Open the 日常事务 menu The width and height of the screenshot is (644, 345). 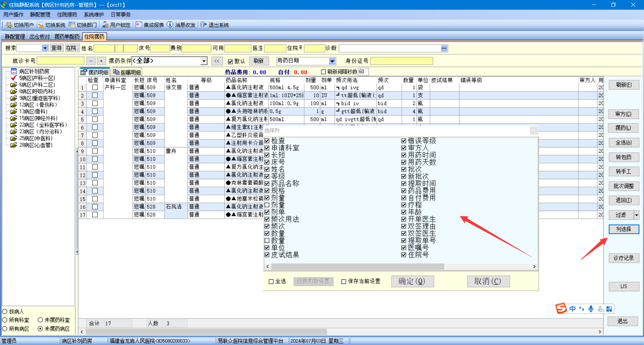click(121, 15)
